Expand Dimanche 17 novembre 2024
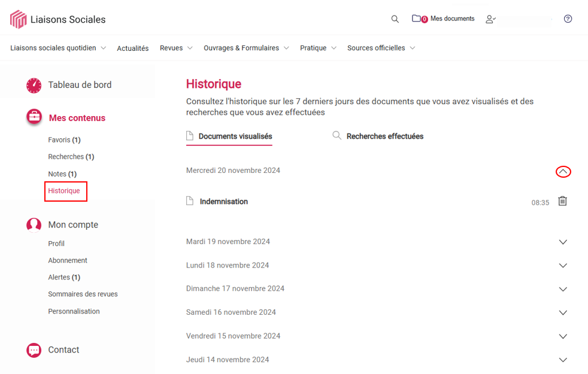Image resolution: width=588 pixels, height=374 pixels. pos(563,289)
